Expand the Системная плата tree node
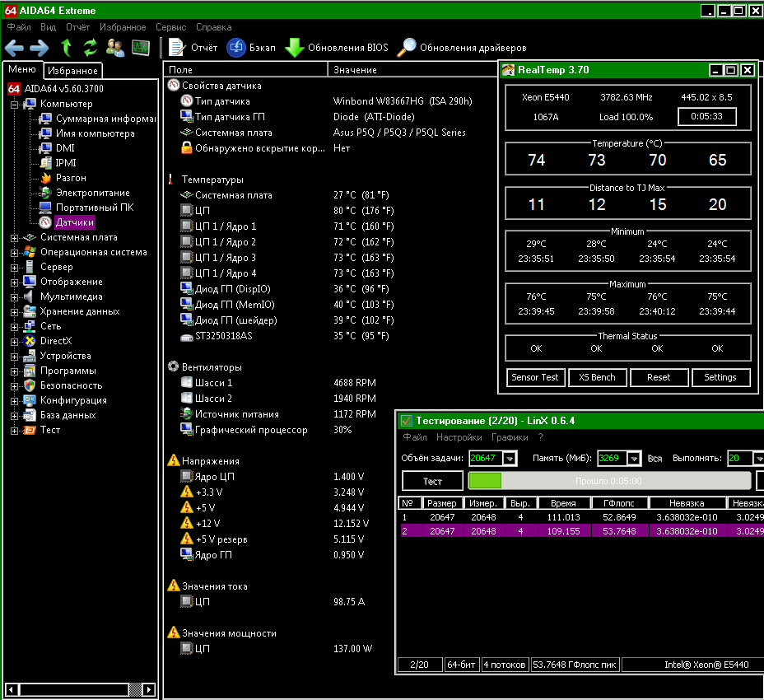Image resolution: width=764 pixels, height=700 pixels. pos(14,238)
